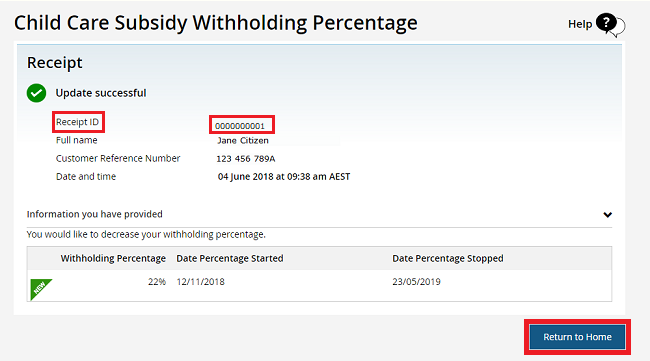Select the receipt number 0000000001
The image size is (650, 361).
click(x=240, y=126)
